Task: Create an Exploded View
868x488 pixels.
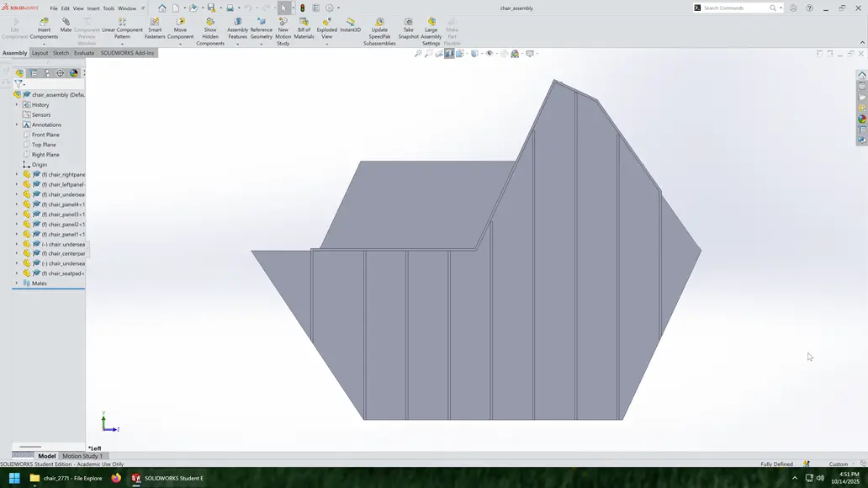Action: [325, 26]
